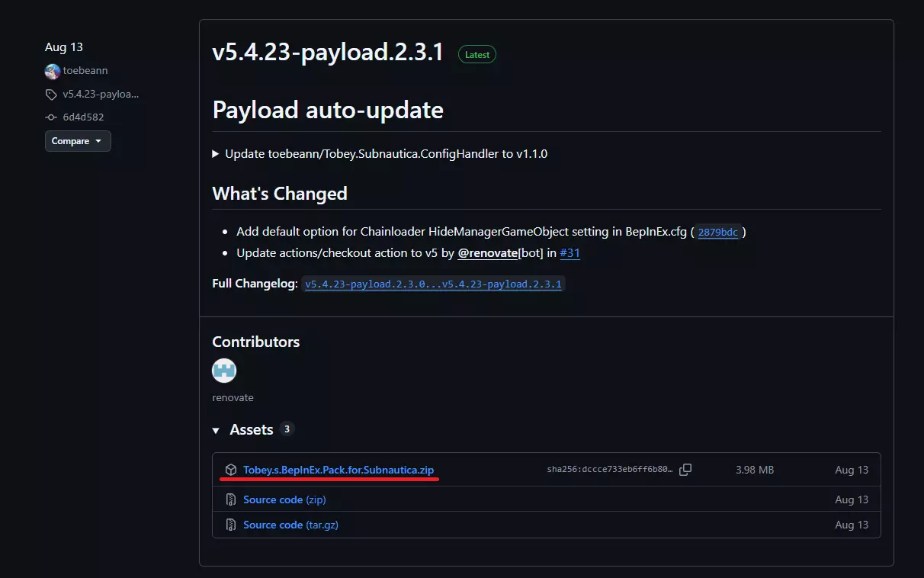Click toebeann's user avatar icon
Image resolution: width=924 pixels, height=578 pixels.
[x=53, y=71]
